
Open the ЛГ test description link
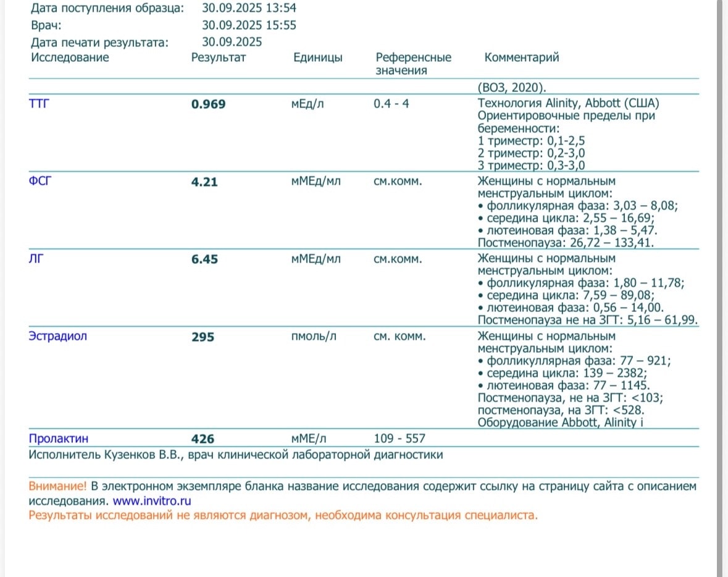click(x=36, y=258)
